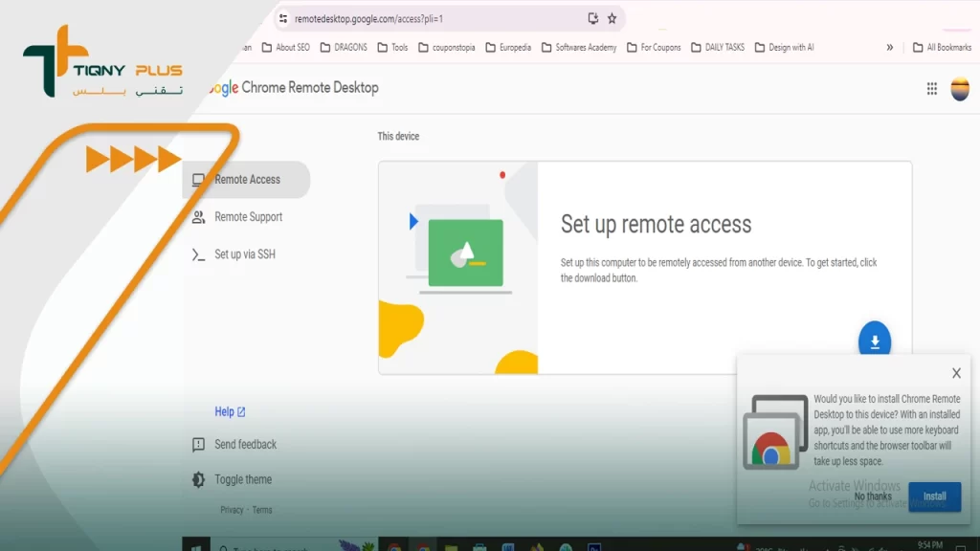Image resolution: width=980 pixels, height=551 pixels.
Task: Open Tools bookmark folder
Action: [392, 48]
